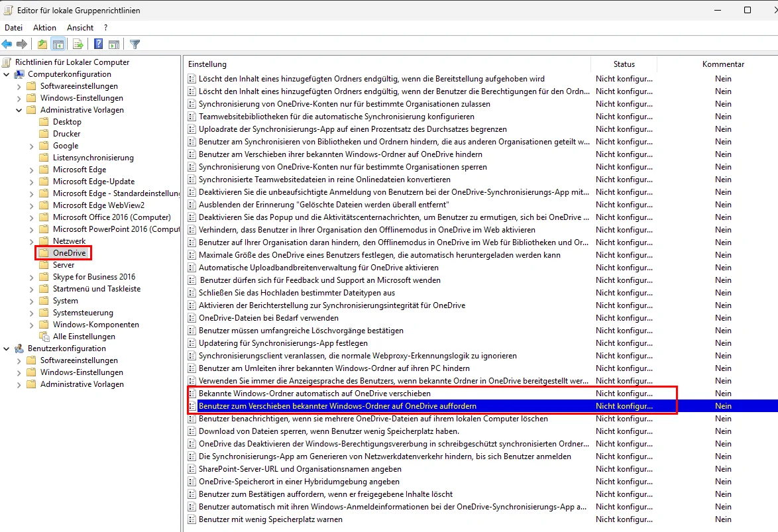Click the Alle Einstellungen icon
The image size is (778, 532).
pos(44,337)
